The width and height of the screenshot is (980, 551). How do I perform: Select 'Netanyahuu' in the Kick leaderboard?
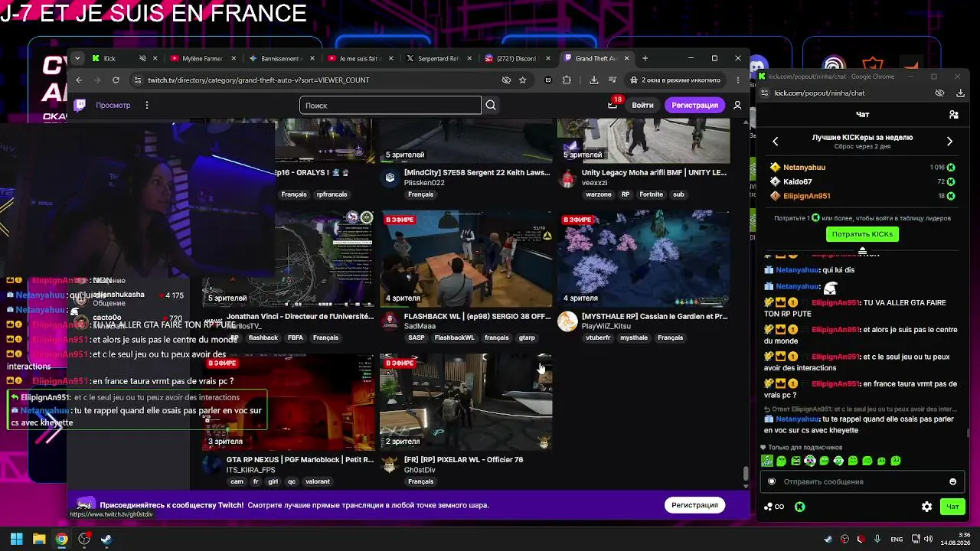(804, 167)
